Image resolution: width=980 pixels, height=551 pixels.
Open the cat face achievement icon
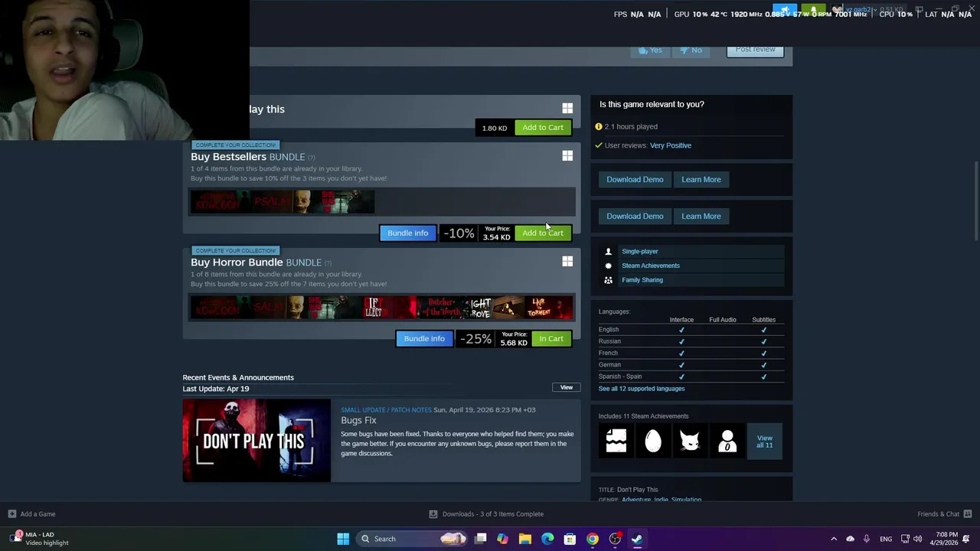(690, 441)
